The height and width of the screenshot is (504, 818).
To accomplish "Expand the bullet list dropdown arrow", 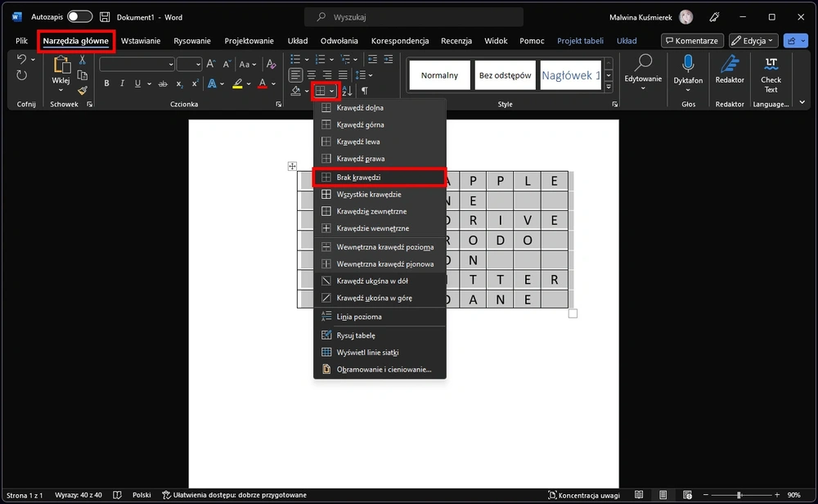I will (307, 60).
